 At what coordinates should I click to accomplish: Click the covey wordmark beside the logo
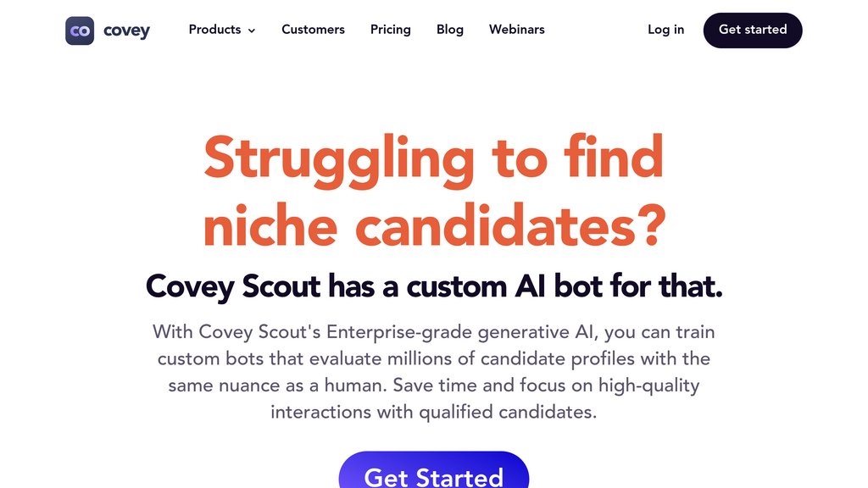126,31
